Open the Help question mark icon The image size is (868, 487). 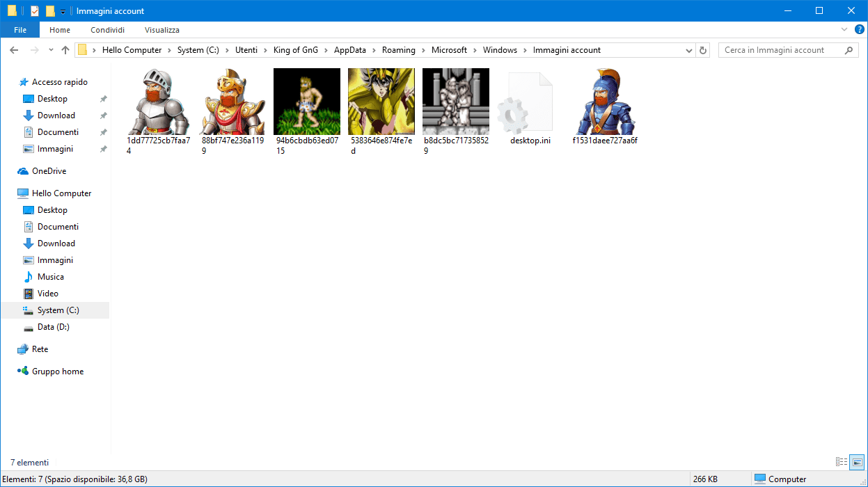859,30
